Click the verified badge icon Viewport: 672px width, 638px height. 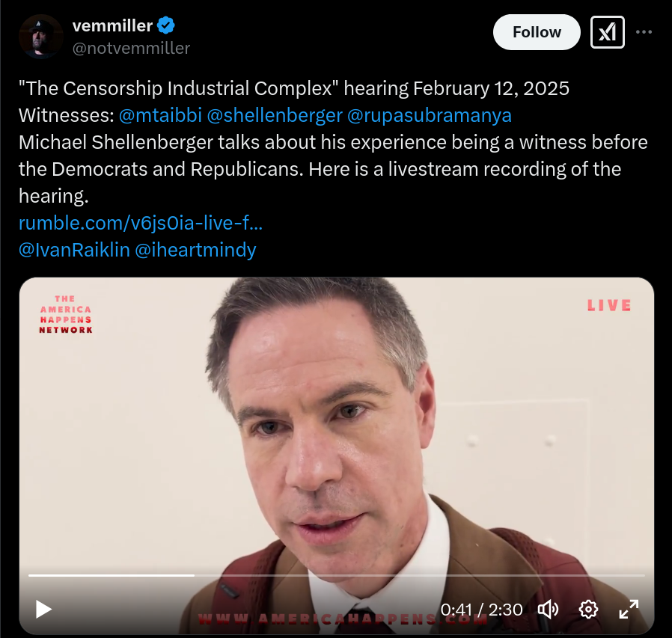tap(166, 25)
